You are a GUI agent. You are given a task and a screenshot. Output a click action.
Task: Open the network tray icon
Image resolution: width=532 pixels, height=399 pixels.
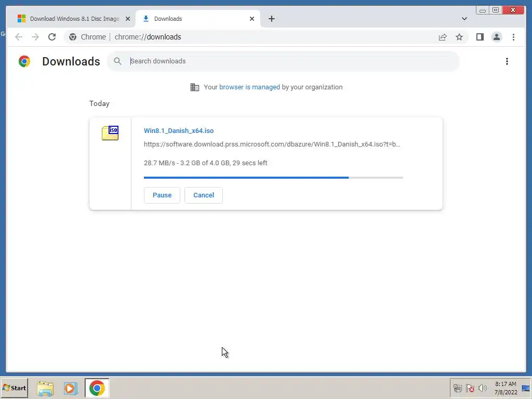pos(457,388)
